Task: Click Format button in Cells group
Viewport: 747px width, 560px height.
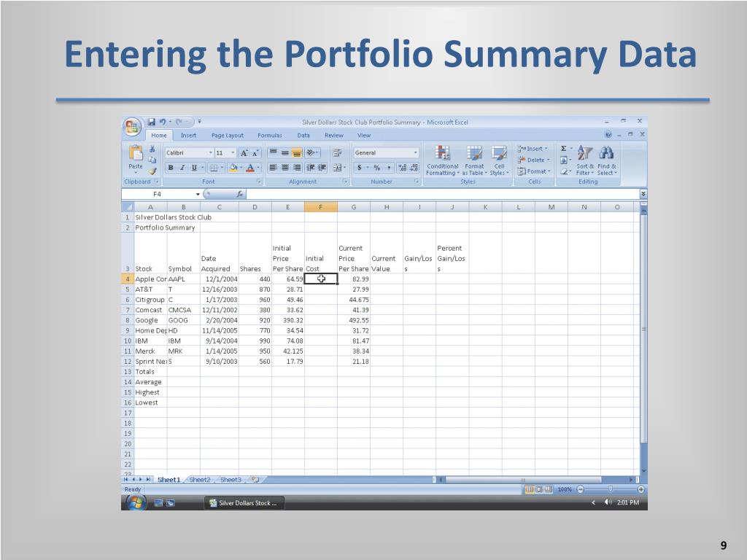Action: [535, 171]
